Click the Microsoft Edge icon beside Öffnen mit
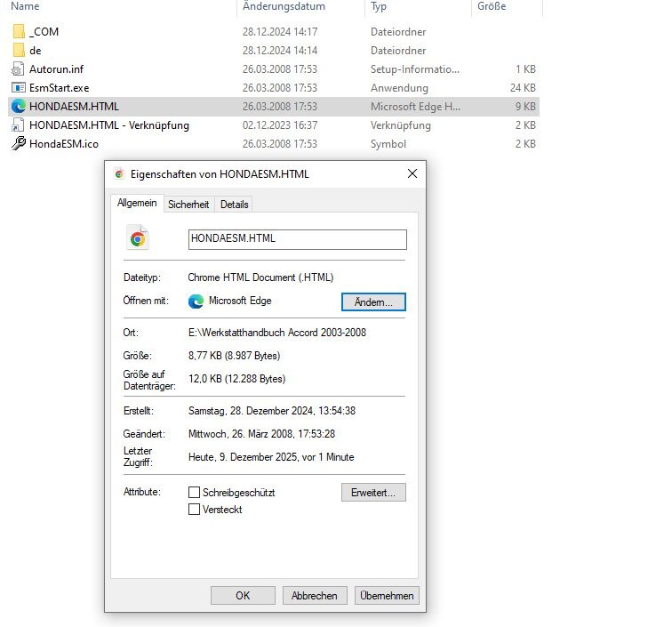The width and height of the screenshot is (672, 627). pos(196,301)
